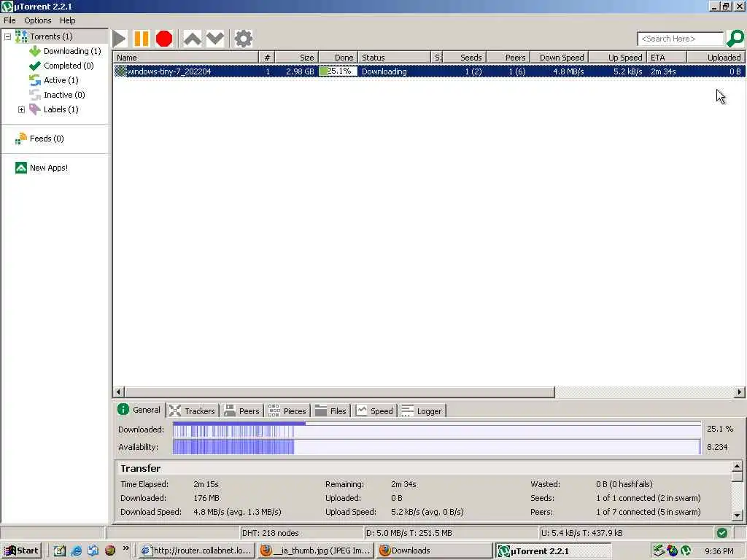Click the Labels tag icon
The width and height of the screenshot is (747, 560).
[x=35, y=109]
